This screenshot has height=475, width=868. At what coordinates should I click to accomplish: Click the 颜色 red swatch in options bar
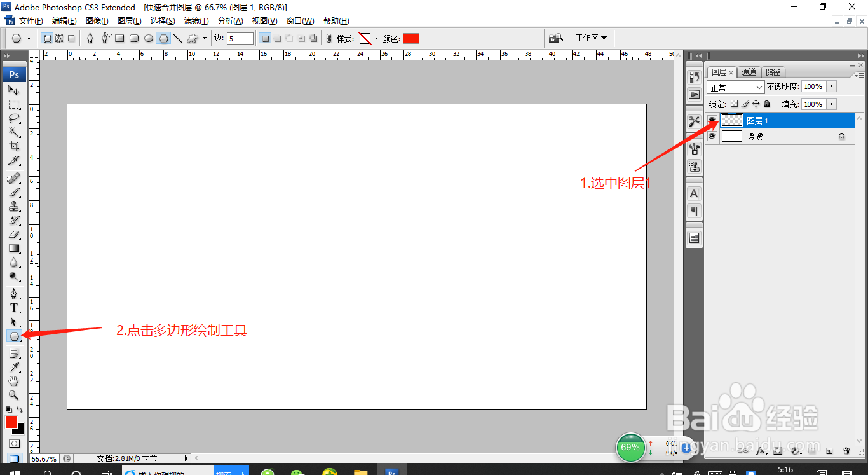click(x=411, y=38)
